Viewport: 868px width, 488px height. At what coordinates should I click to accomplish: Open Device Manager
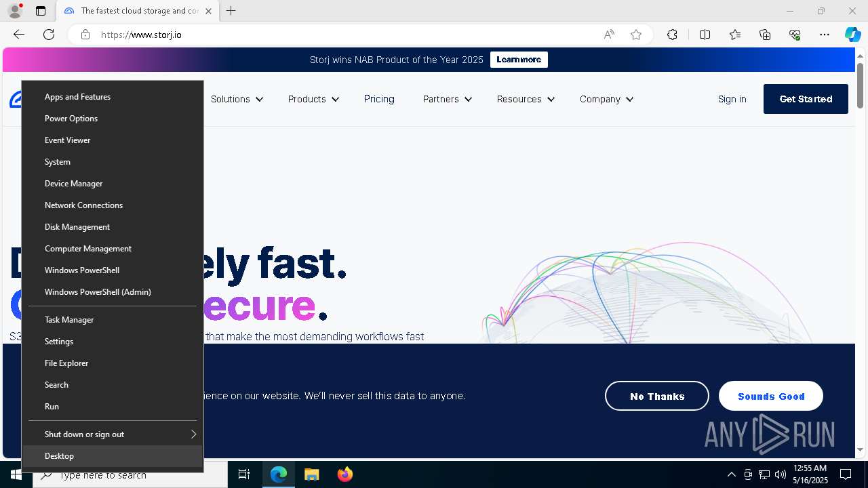click(113, 184)
